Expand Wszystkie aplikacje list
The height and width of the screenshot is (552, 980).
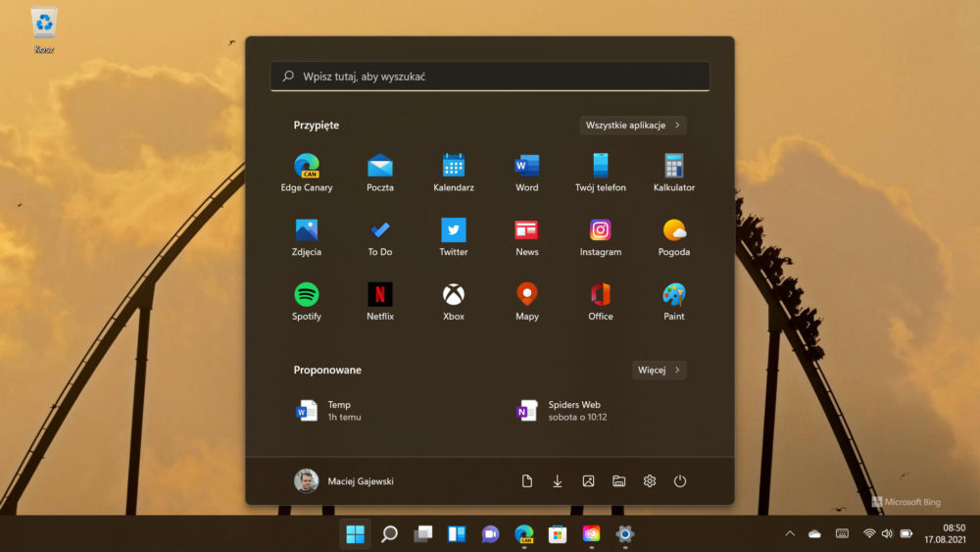[x=632, y=125]
